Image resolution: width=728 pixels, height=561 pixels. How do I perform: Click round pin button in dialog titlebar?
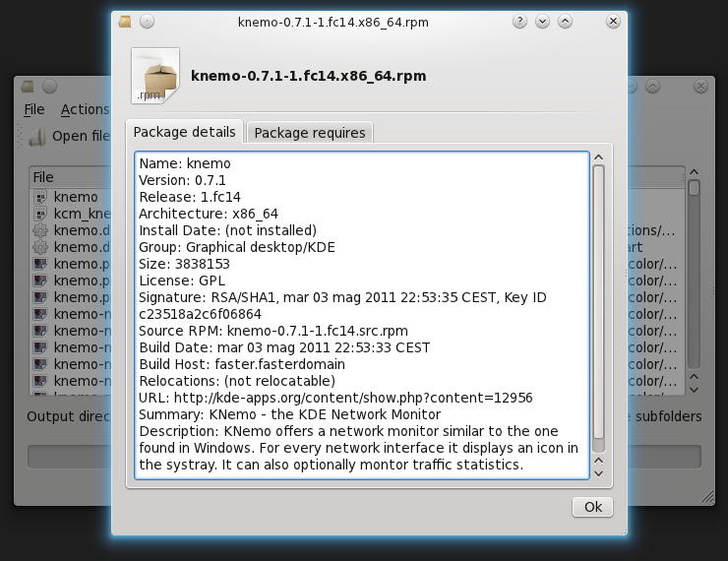[x=147, y=22]
